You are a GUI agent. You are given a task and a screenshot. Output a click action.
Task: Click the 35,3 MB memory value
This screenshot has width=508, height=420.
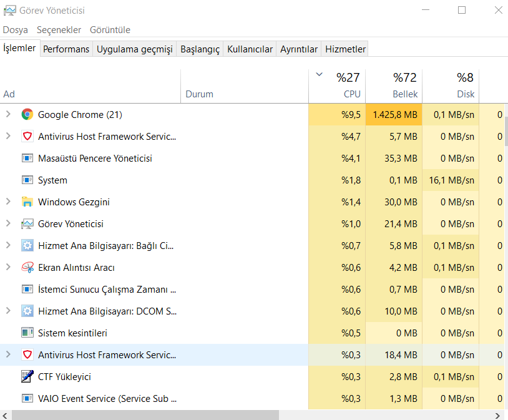click(401, 158)
